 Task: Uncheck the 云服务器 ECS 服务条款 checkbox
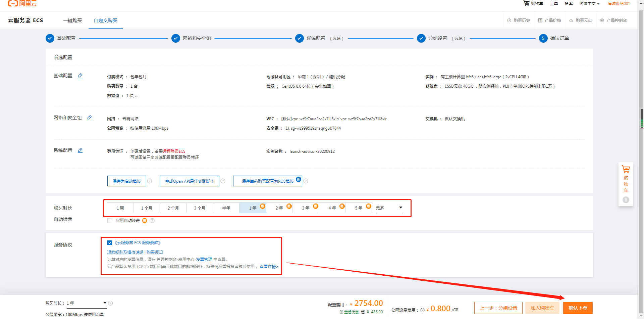pos(110,243)
